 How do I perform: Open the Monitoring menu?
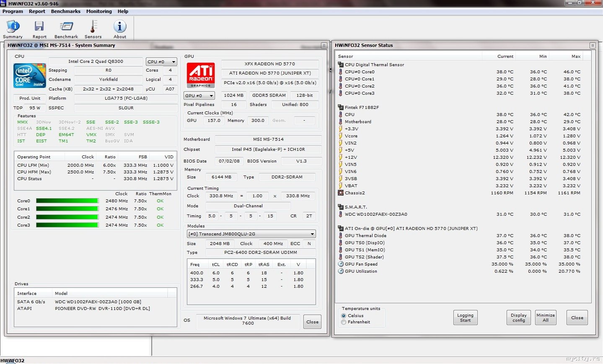[x=99, y=11]
